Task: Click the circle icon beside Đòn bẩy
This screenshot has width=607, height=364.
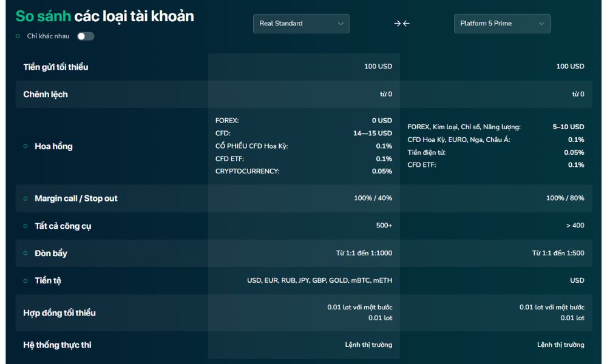Action: coord(25,253)
